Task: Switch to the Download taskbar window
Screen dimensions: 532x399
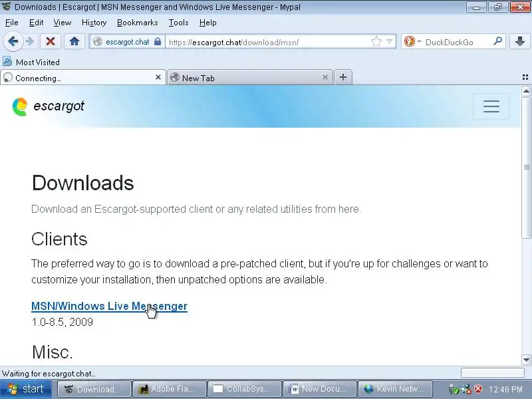Action: pos(94,389)
